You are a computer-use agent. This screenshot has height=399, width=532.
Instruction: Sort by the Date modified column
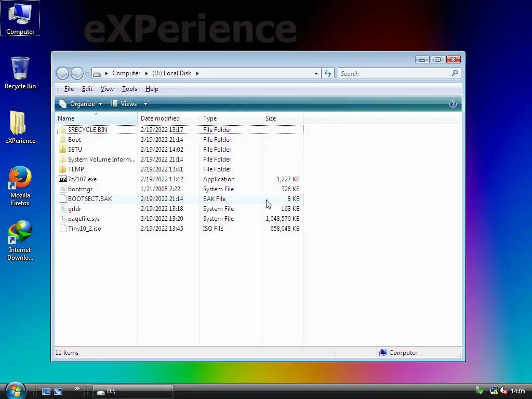pyautogui.click(x=169, y=118)
